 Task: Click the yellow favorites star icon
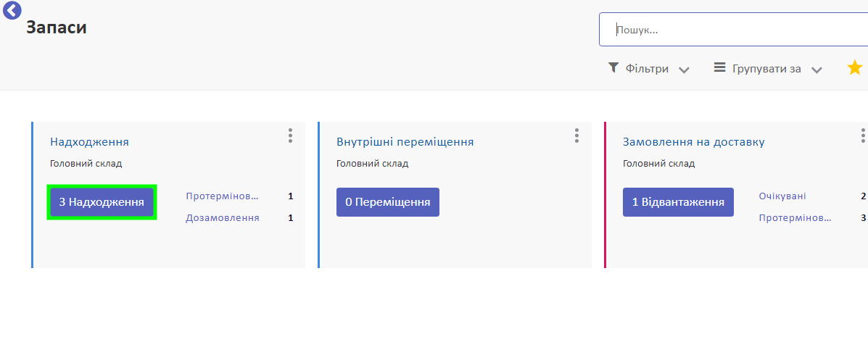tap(855, 68)
